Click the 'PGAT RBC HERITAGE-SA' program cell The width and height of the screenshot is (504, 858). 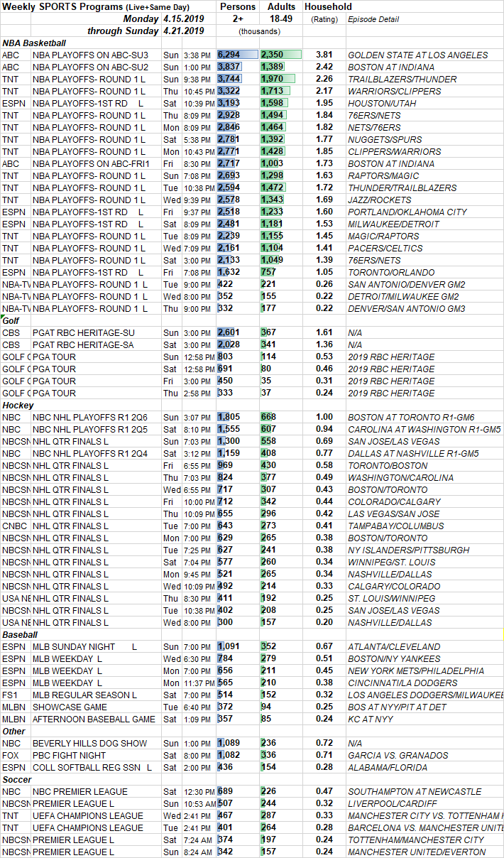[96, 344]
